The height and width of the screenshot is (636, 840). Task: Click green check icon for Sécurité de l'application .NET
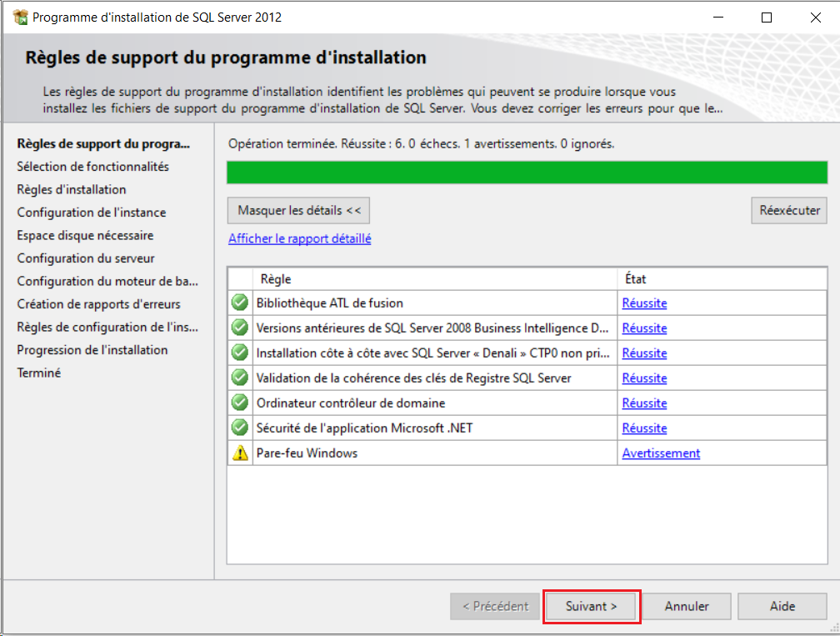[239, 428]
